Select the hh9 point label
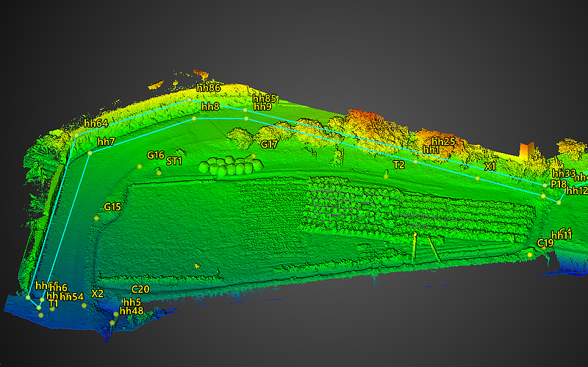588x367 pixels. [262, 107]
